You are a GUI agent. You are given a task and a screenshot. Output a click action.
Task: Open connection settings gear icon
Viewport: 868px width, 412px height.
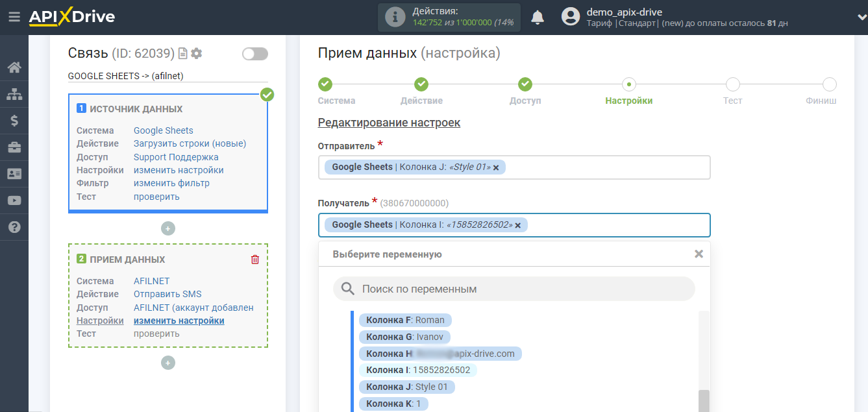pyautogui.click(x=197, y=54)
